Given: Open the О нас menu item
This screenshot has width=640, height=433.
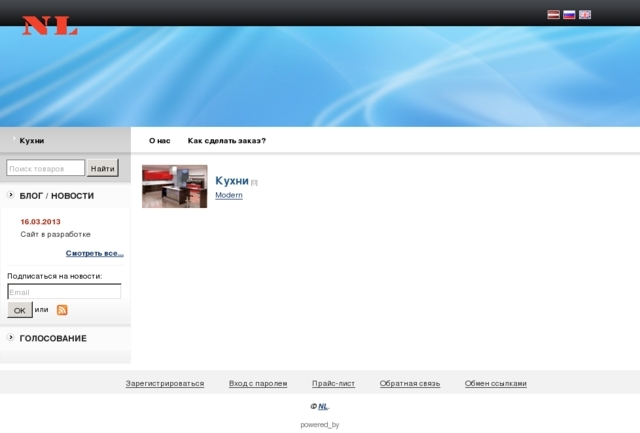Looking at the screenshot, I should (x=159, y=141).
